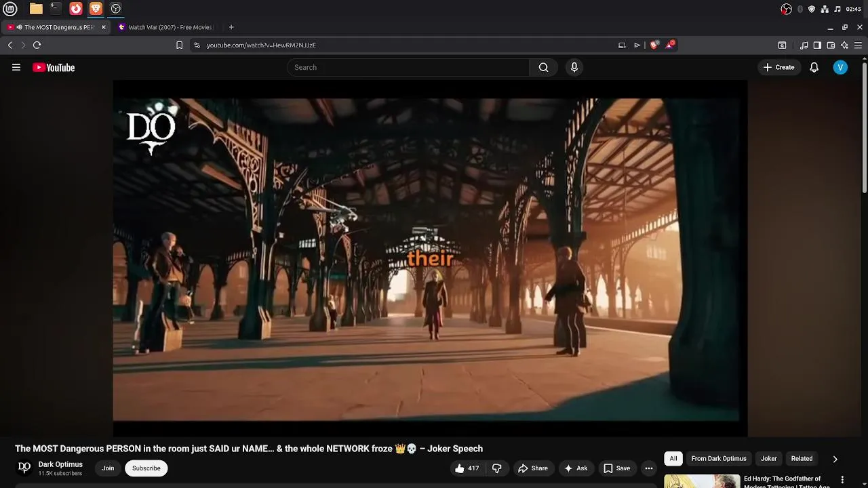Open the clock showing 02:45
The height and width of the screenshot is (488, 868).
(x=854, y=9)
